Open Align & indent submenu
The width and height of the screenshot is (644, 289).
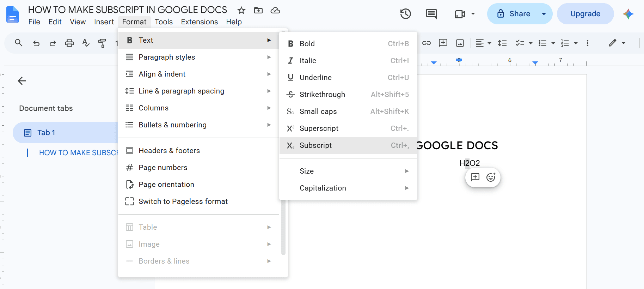tap(199, 74)
